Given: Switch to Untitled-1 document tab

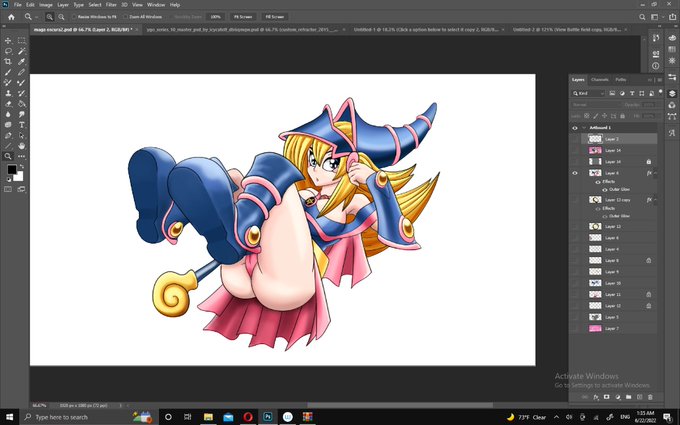Looking at the screenshot, I should tap(426, 29).
